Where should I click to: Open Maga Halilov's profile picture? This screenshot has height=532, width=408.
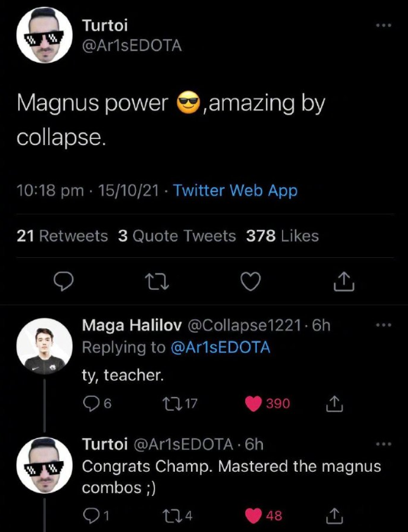[44, 346]
